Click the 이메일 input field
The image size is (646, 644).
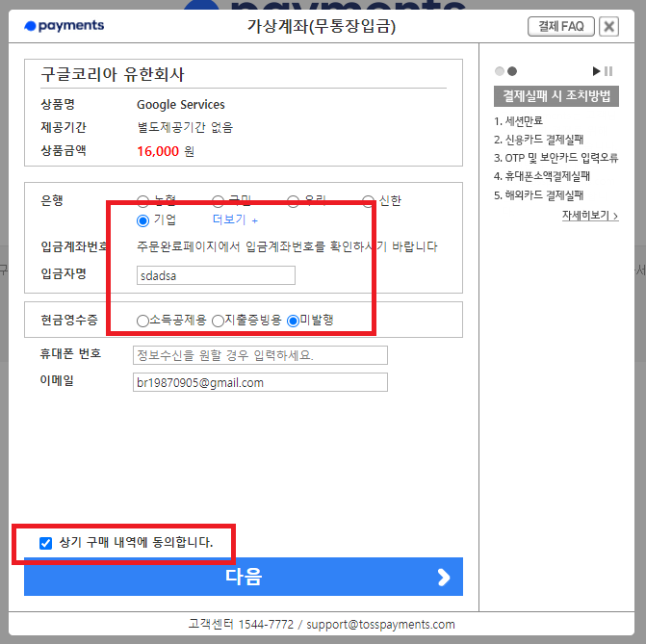(260, 382)
